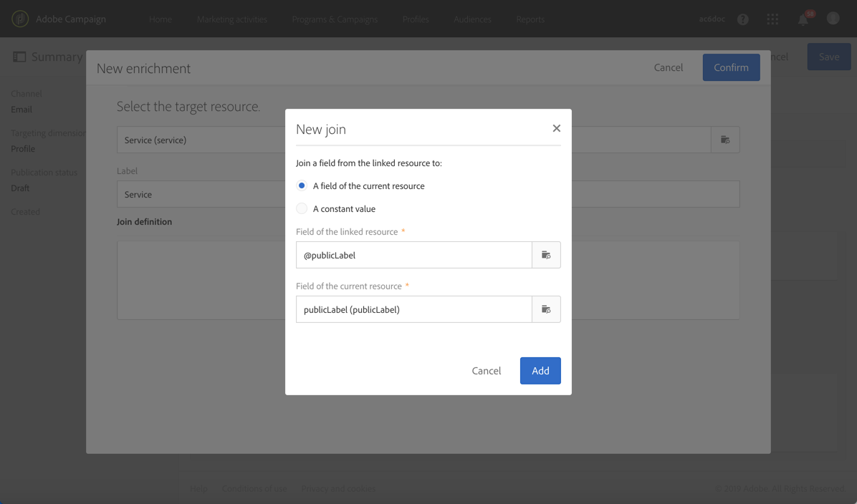Open the Marketing activities menu
The width and height of the screenshot is (857, 504).
click(x=231, y=19)
